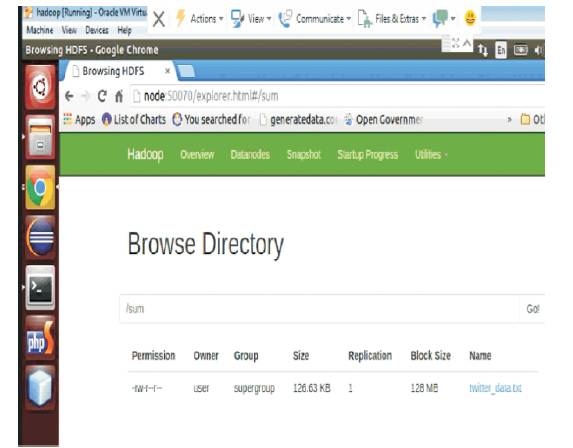
Task: Open the Datanodes navbar link
Action: (x=250, y=155)
